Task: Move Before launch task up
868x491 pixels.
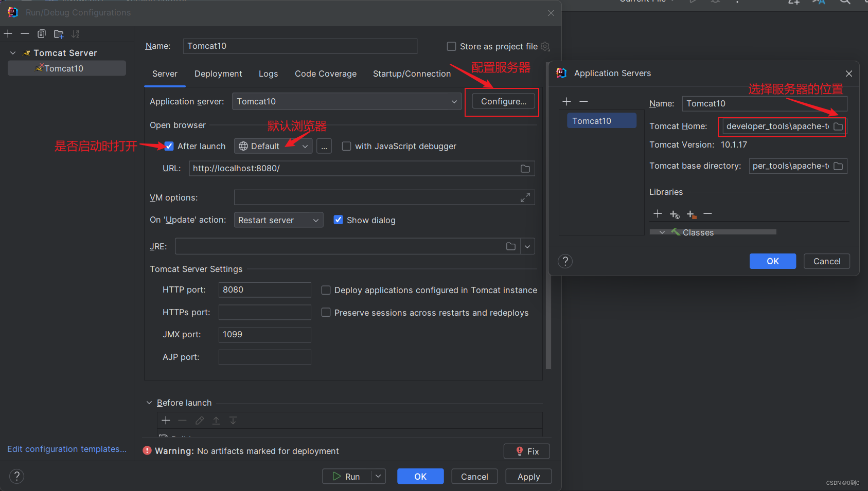Action: (216, 421)
